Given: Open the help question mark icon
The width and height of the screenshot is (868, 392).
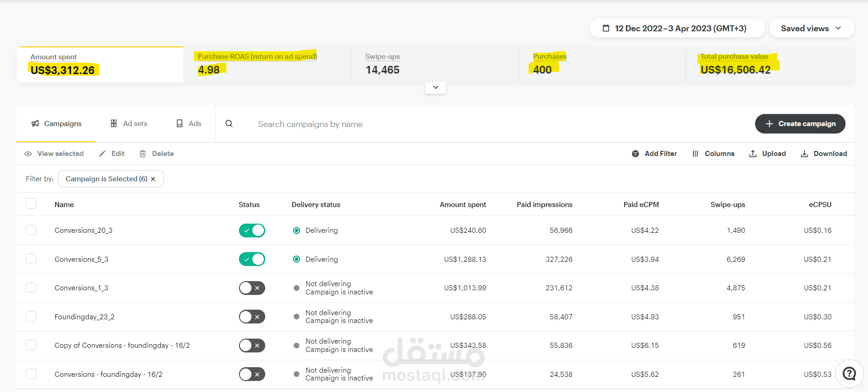Looking at the screenshot, I should [x=849, y=374].
